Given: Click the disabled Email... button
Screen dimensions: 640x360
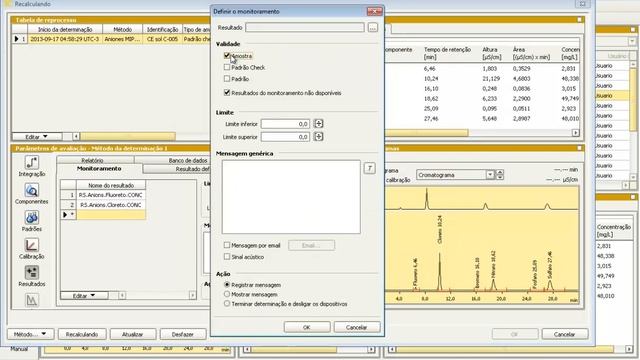Looking at the screenshot, I should coord(311,245).
